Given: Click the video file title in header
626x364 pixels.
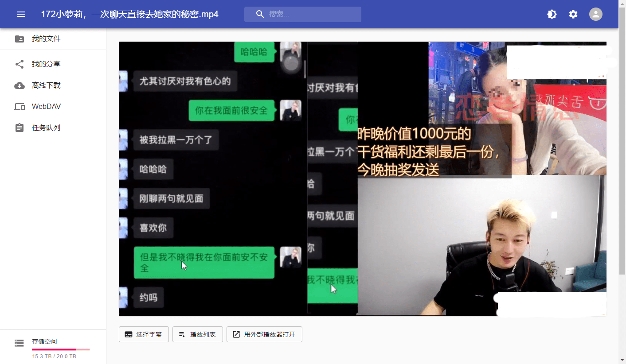Looking at the screenshot, I should coord(129,14).
